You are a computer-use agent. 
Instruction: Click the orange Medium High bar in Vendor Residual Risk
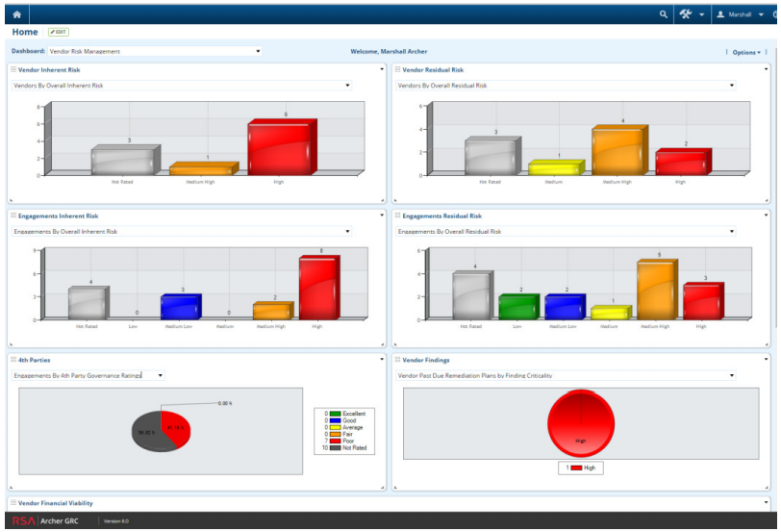[x=619, y=150]
